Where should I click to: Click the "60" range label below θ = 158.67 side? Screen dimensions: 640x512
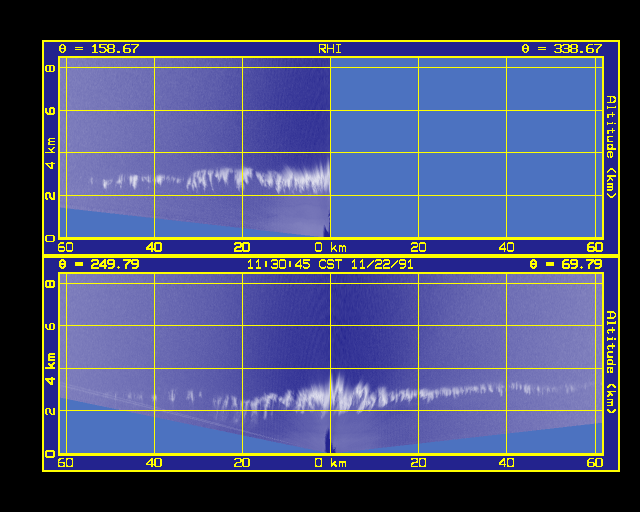(65, 247)
